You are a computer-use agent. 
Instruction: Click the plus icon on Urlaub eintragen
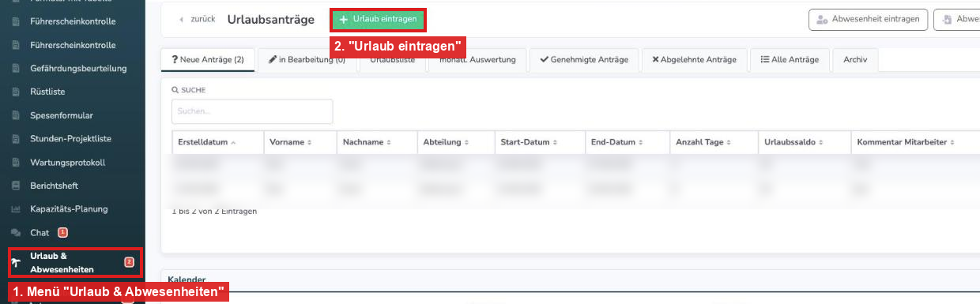point(344,19)
